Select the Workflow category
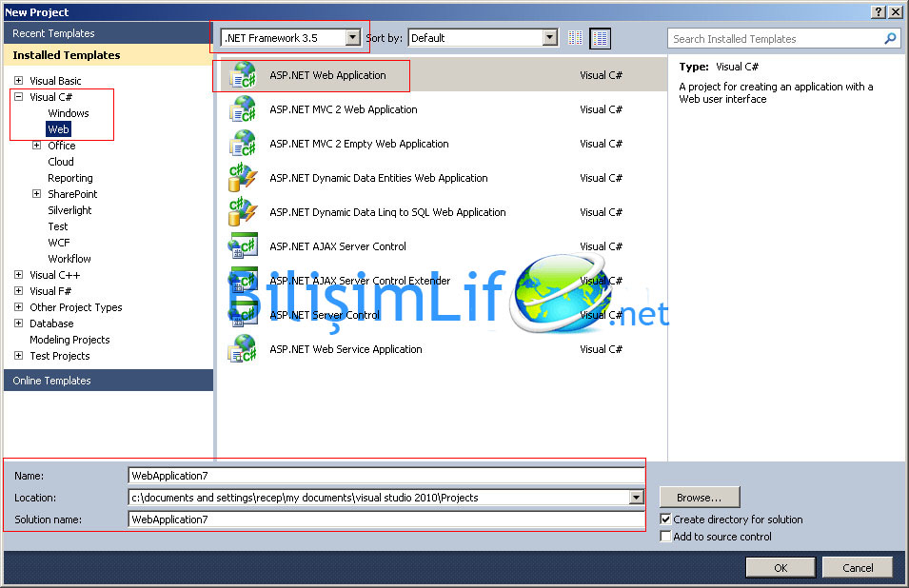The image size is (909, 588). pyautogui.click(x=69, y=259)
